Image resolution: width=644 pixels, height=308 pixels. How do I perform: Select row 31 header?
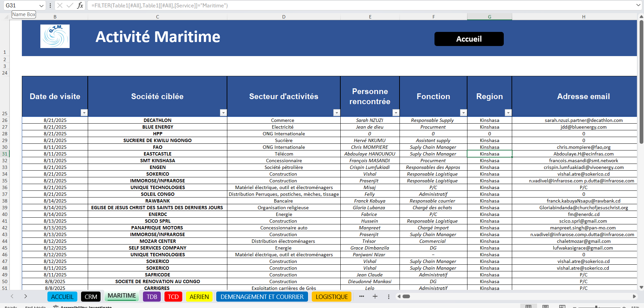click(x=5, y=154)
